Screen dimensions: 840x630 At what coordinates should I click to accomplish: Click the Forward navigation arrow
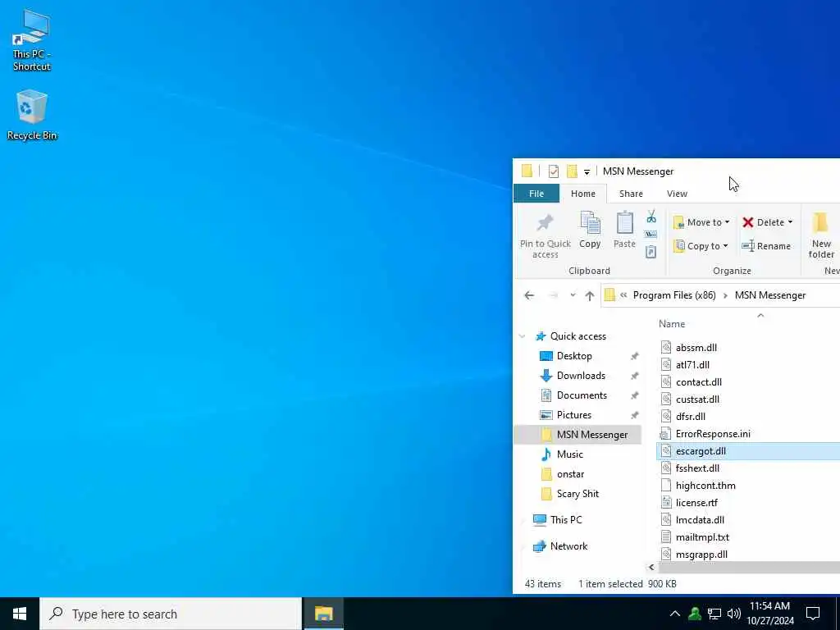[554, 295]
